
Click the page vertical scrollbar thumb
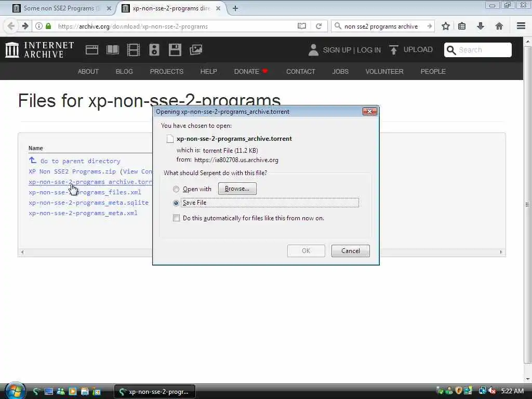[527, 205]
